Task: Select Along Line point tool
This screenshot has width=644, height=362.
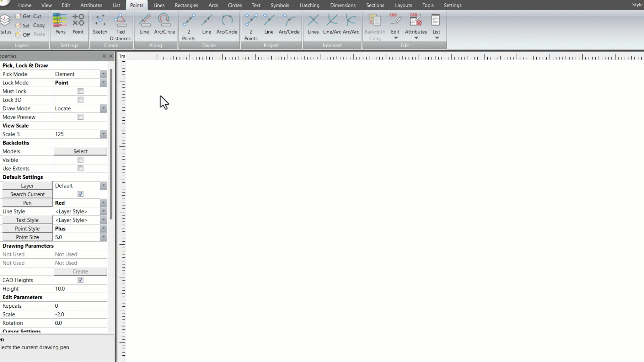Action: [144, 24]
